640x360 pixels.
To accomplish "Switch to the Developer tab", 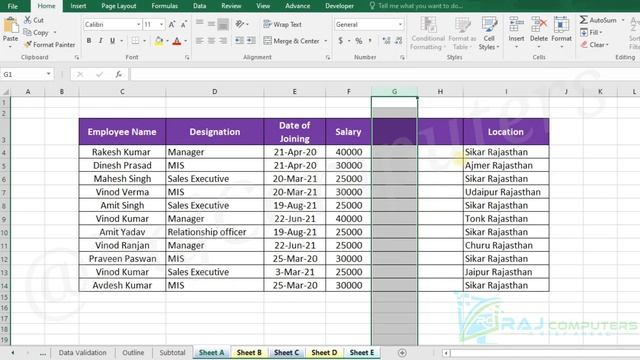I will click(339, 6).
